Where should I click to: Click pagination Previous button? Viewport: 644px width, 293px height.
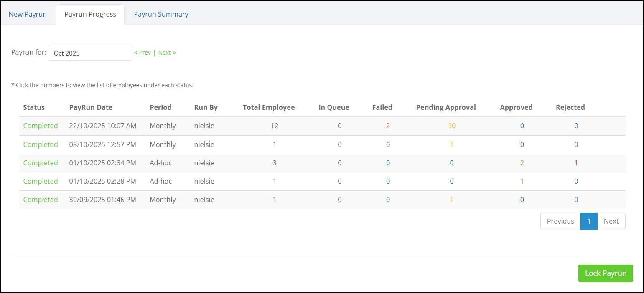point(560,221)
